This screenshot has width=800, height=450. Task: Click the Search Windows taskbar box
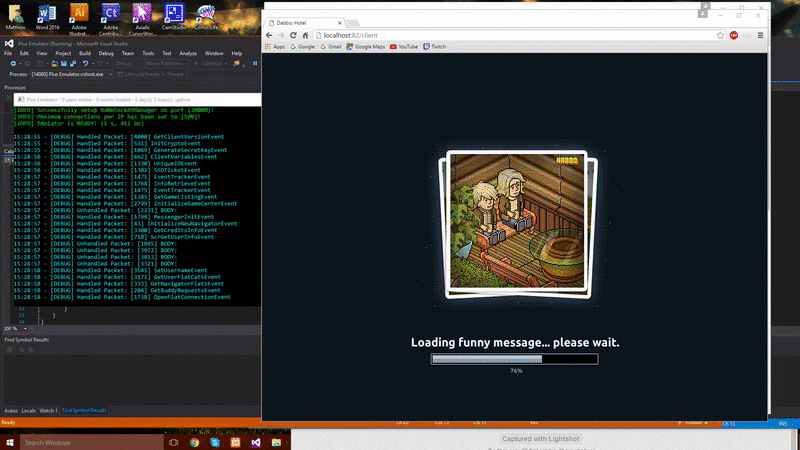(x=91, y=442)
